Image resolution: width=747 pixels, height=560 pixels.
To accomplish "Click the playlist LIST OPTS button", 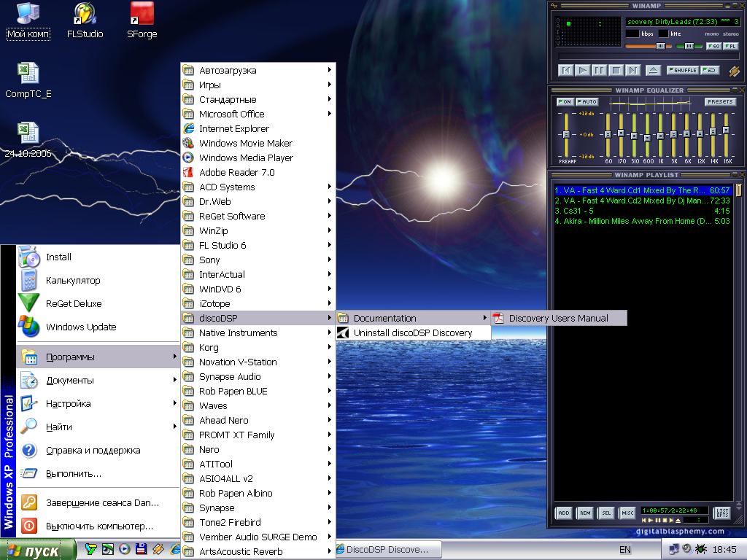I will 721,513.
